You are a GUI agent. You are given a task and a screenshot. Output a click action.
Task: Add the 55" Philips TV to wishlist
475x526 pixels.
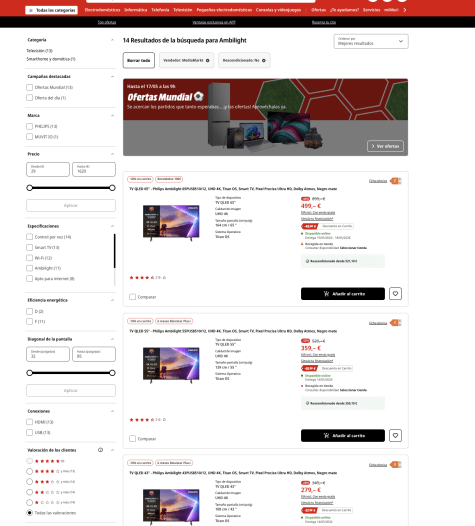[395, 435]
